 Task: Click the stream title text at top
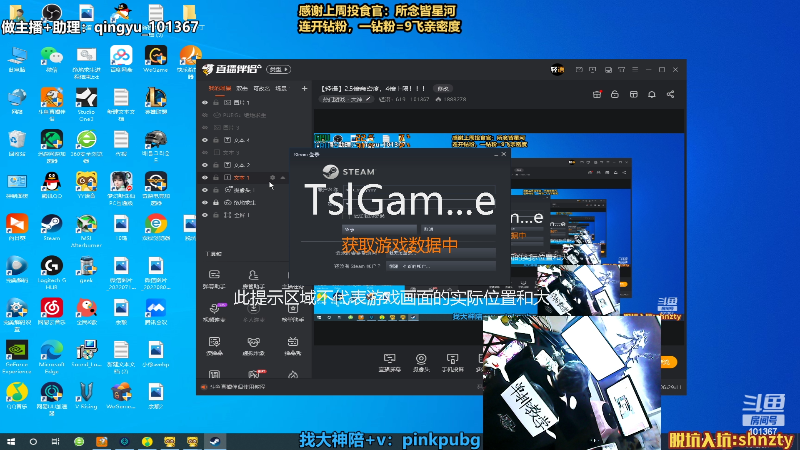click(x=373, y=88)
